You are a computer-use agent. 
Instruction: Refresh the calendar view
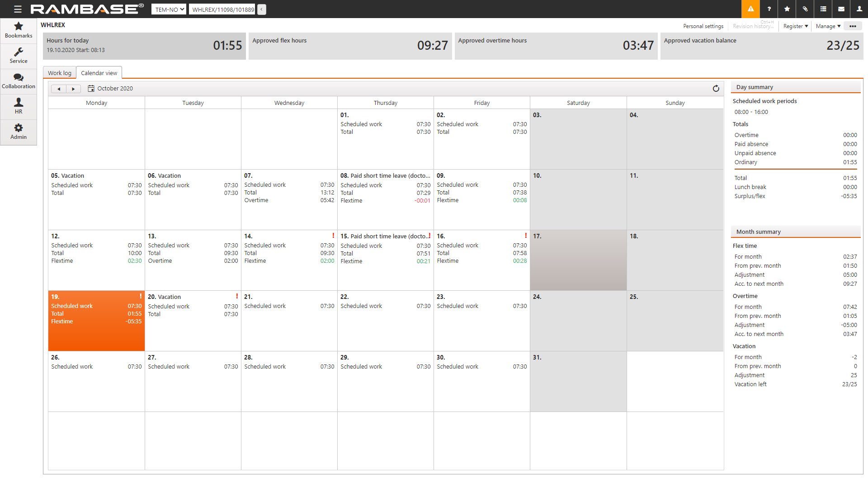[716, 89]
